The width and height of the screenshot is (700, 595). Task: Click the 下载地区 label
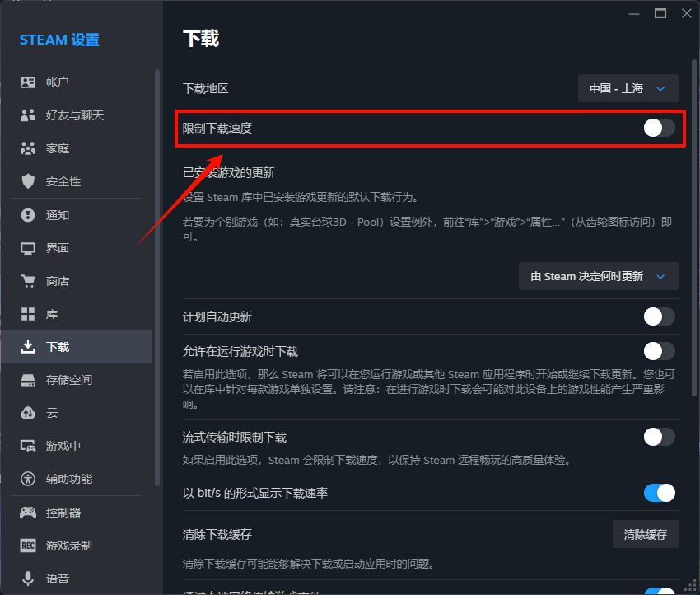coord(205,88)
